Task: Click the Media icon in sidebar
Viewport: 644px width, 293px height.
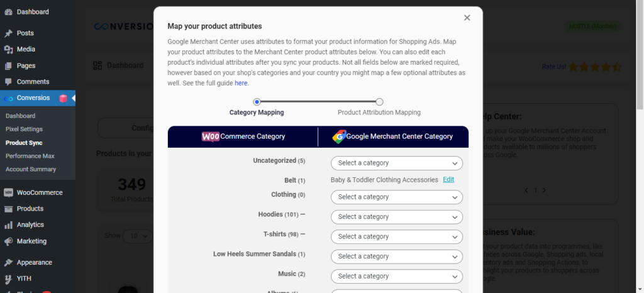Action: click(8, 49)
